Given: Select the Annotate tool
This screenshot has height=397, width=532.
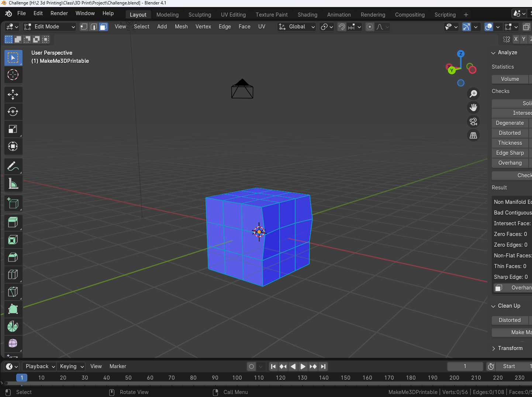Looking at the screenshot, I should coord(13,167).
